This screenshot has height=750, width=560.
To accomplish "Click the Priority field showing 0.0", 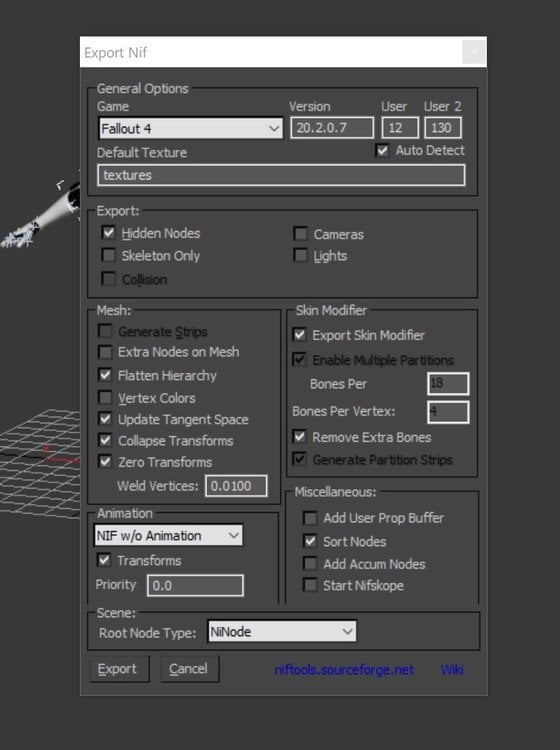I will (195, 585).
